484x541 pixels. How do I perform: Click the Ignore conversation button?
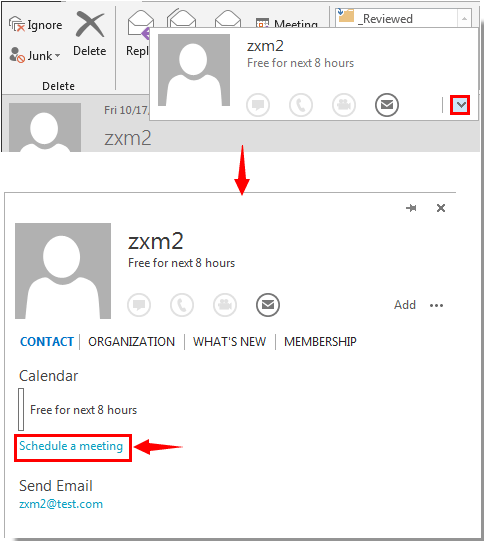pos(36,24)
